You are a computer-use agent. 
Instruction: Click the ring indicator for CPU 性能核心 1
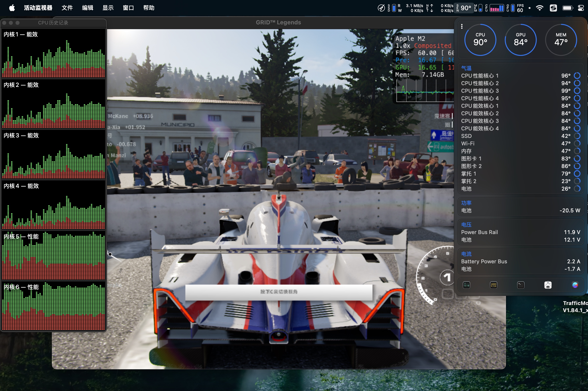click(577, 76)
